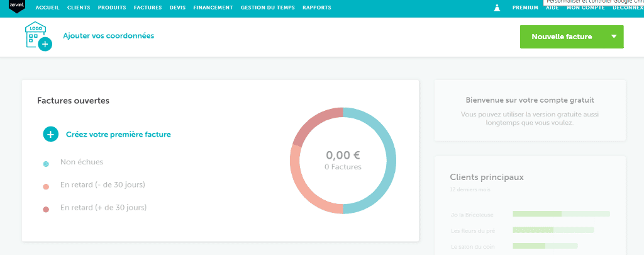Click the Premium link

(525, 8)
